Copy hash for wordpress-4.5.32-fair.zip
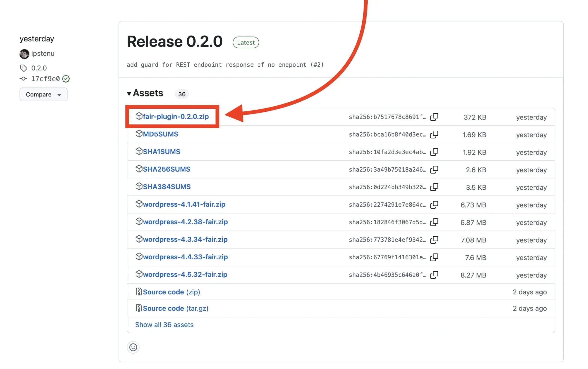 click(x=434, y=275)
